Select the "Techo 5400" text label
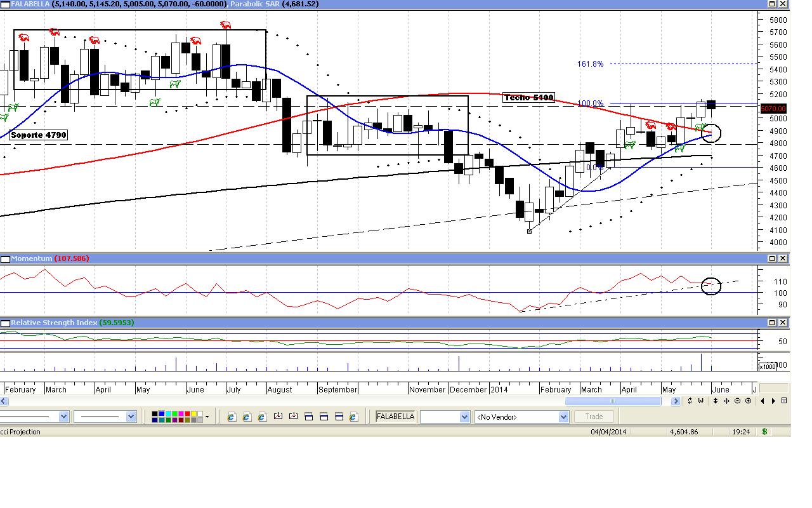 (528, 98)
